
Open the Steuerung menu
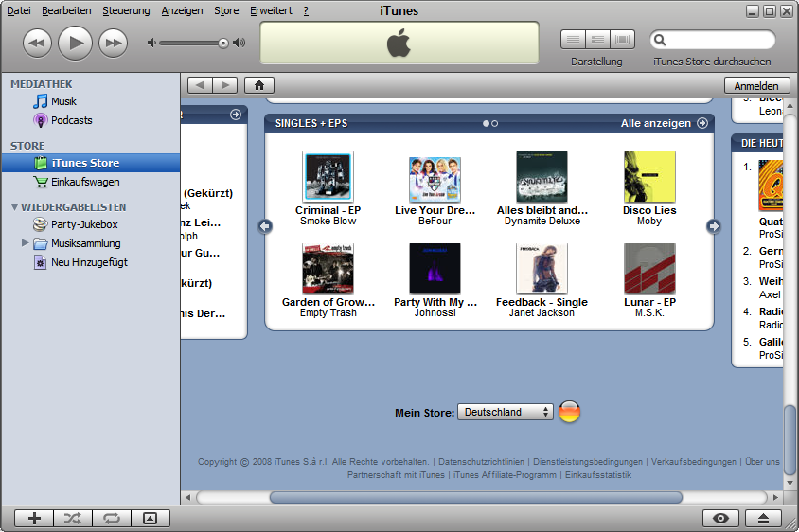[x=126, y=10]
